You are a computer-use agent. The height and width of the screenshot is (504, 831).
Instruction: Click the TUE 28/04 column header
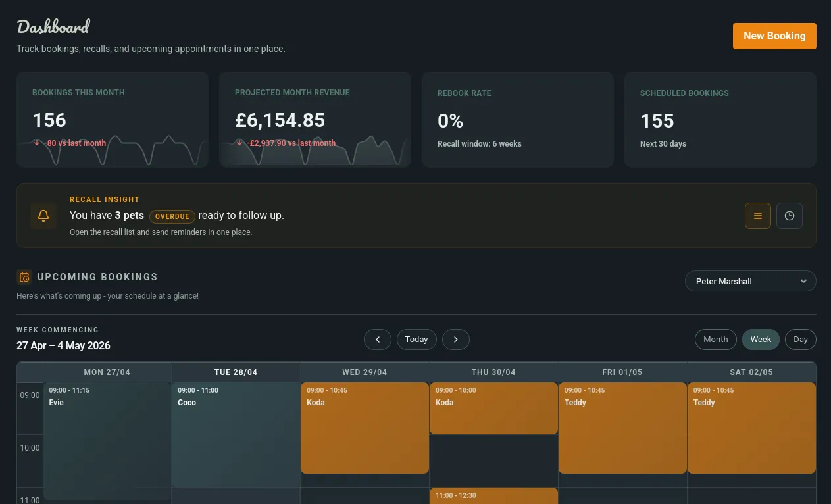tap(236, 372)
